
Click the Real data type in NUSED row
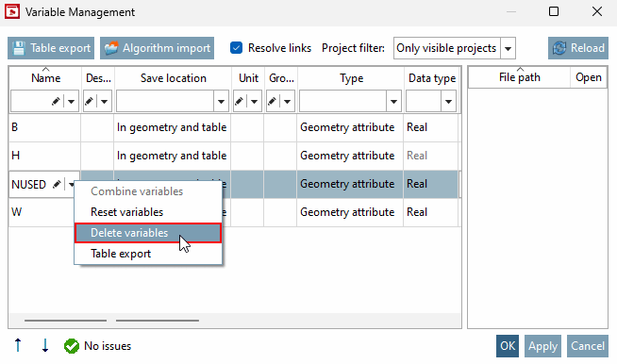[431, 184]
